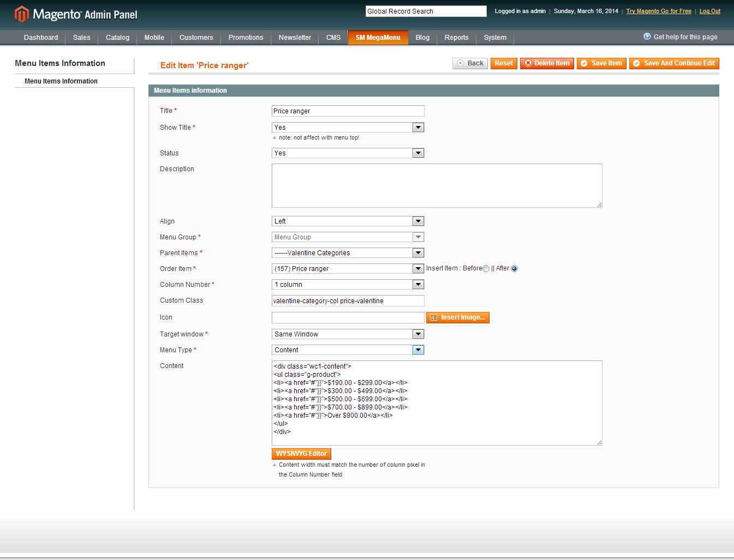Viewport: 734px width, 560px height.
Task: Focus the Global Record Search field
Action: point(426,11)
